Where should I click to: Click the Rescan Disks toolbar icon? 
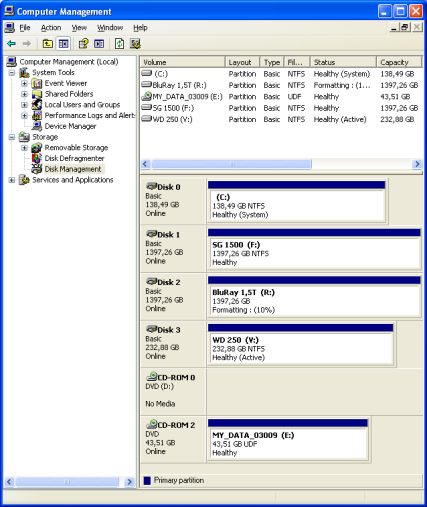(135, 44)
